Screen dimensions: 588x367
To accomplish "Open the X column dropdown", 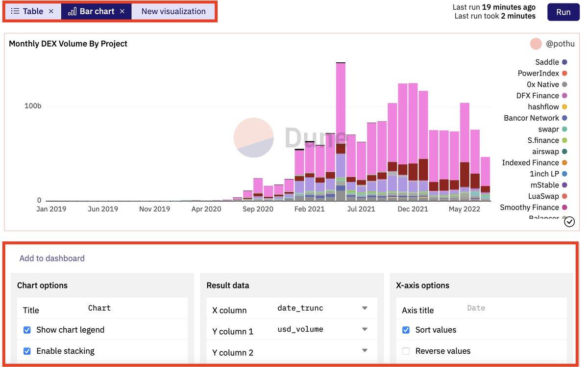I will pos(365,308).
